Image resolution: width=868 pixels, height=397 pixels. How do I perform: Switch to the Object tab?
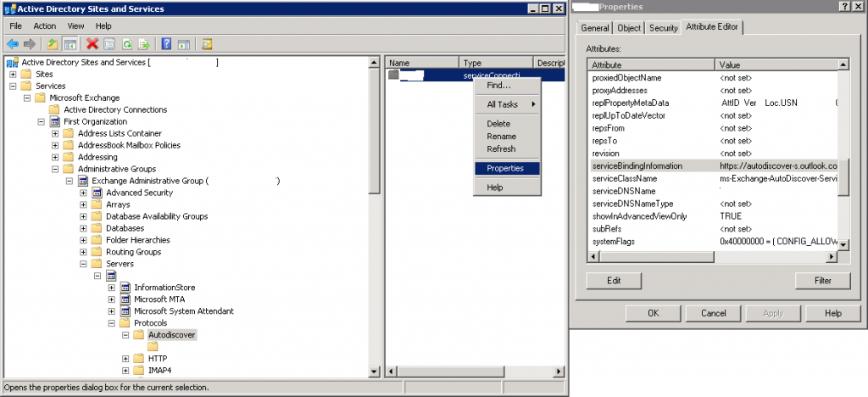629,28
